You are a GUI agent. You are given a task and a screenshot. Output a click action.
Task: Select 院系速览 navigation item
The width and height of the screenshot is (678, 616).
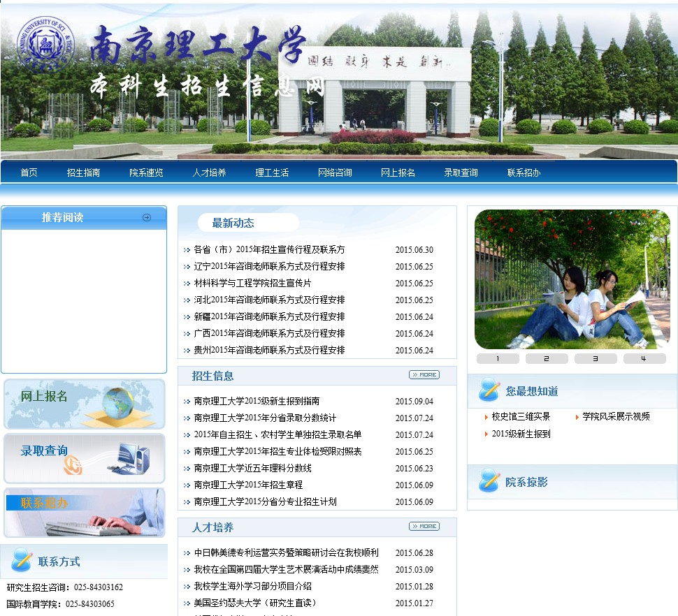point(146,173)
